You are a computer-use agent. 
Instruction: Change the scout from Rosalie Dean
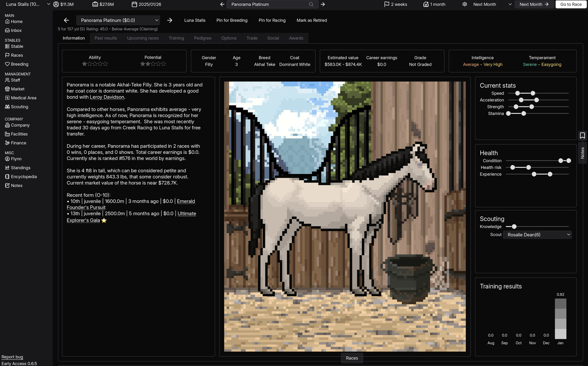[x=537, y=235]
